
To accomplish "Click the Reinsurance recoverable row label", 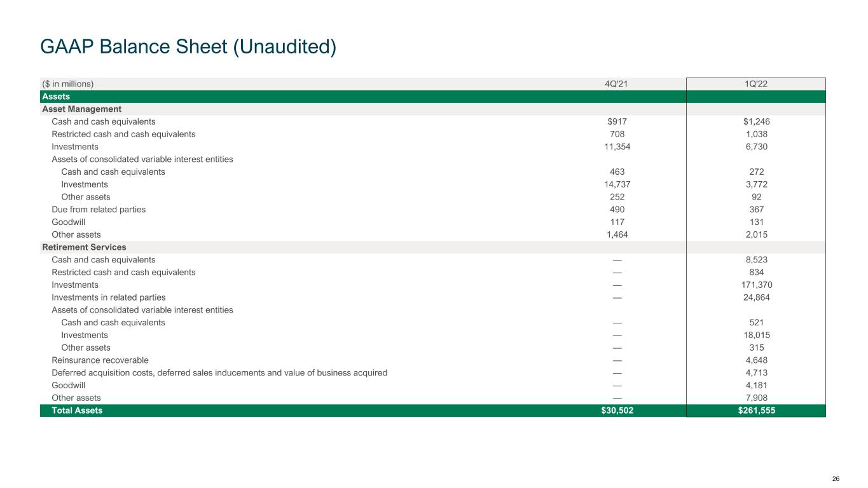I will tap(100, 360).
